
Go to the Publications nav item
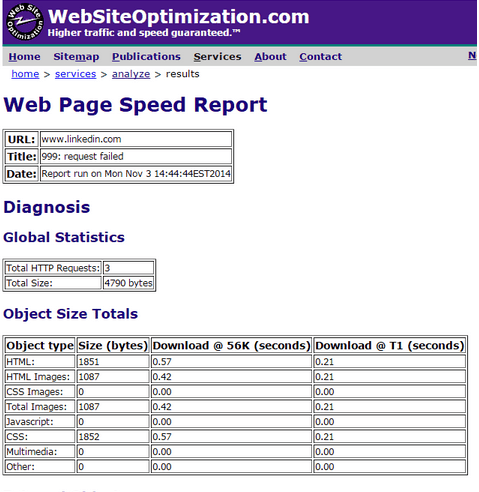coord(146,57)
